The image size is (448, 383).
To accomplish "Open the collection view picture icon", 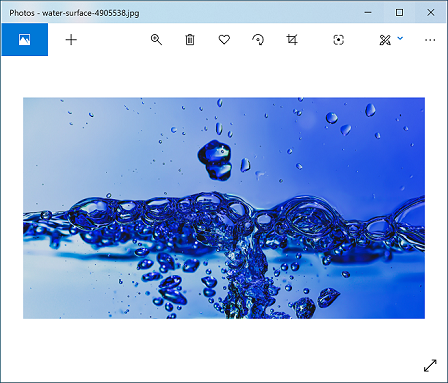I will (x=24, y=40).
